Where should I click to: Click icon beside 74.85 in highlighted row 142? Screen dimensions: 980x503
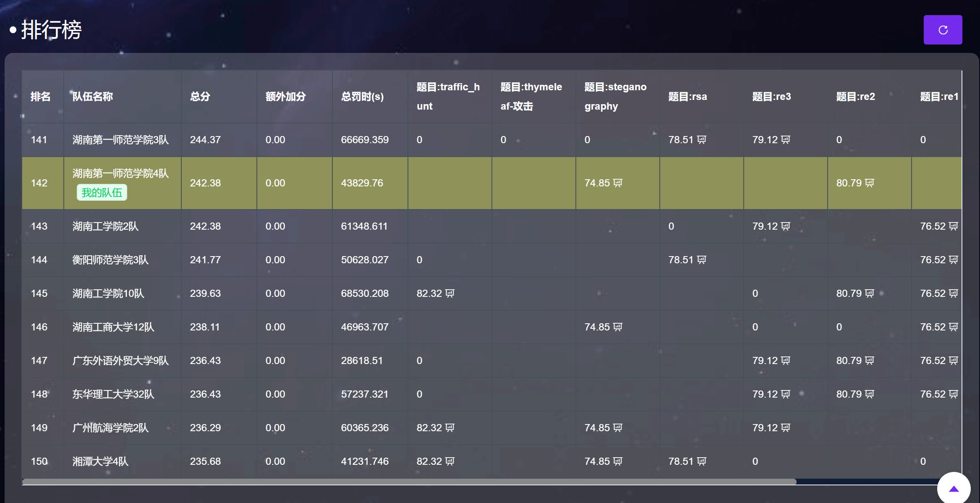coord(618,183)
